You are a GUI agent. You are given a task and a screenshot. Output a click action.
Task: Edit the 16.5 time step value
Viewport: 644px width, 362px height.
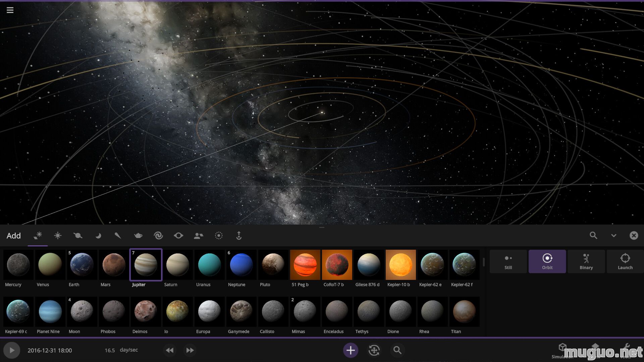click(x=110, y=350)
